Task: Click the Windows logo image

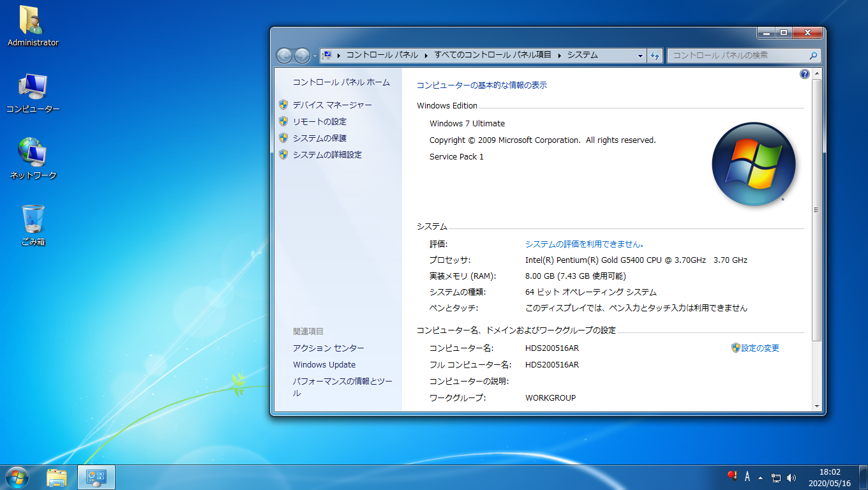Action: click(754, 164)
